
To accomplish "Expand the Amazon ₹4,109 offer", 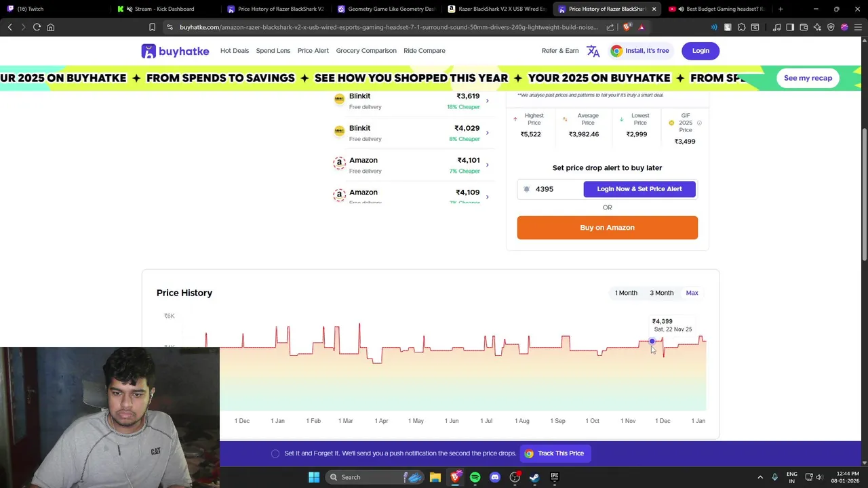I will [x=487, y=197].
